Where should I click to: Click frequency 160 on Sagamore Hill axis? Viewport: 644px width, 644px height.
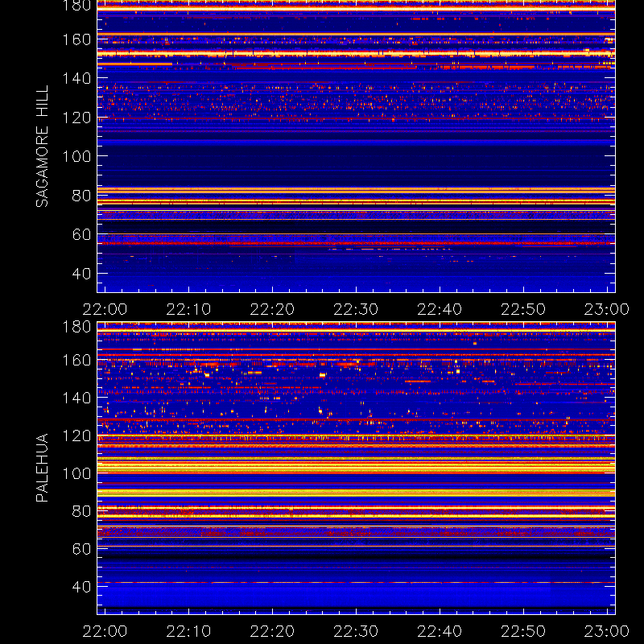(76, 39)
